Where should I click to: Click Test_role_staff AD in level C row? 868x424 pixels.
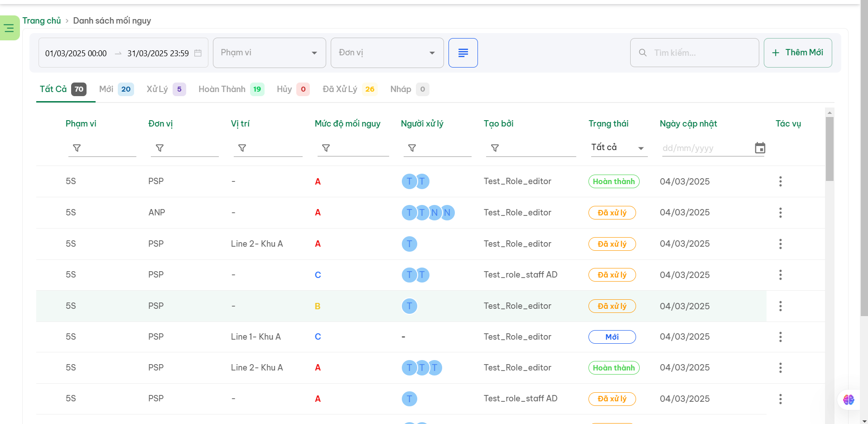point(521,275)
